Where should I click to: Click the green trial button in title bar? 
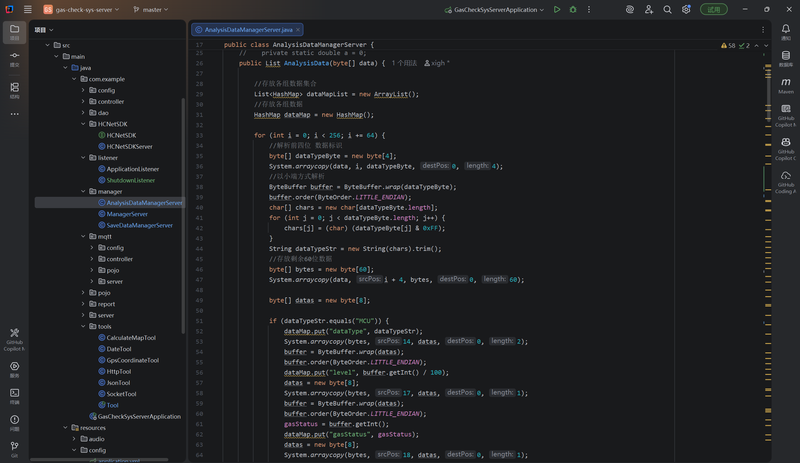click(713, 9)
